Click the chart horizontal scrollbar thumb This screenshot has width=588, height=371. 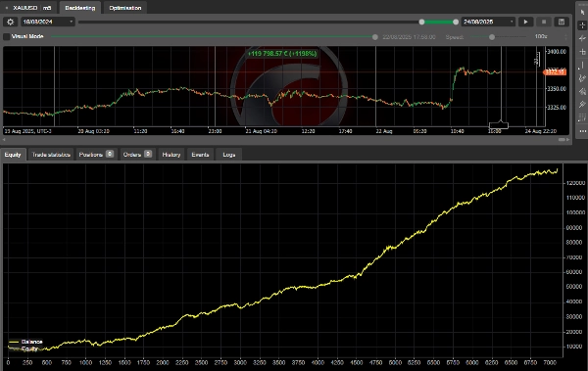pyautogui.click(x=562, y=139)
